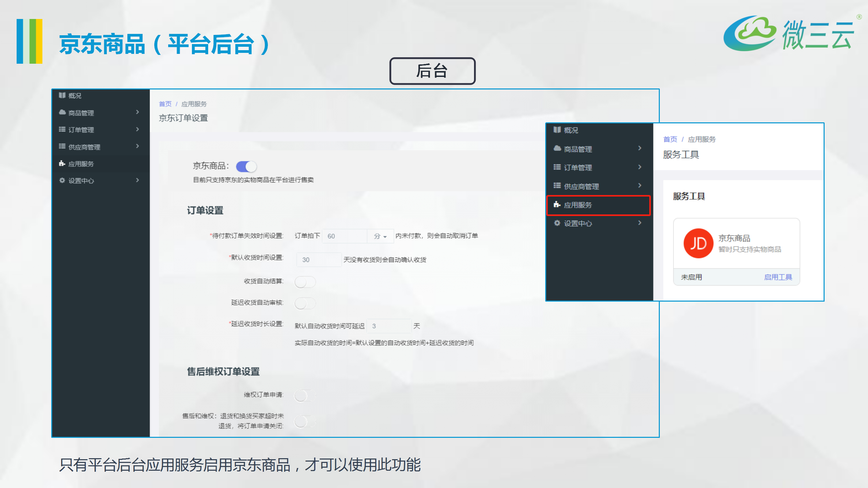
Task: Open 订单管理 menu in left sidebar
Action: click(101, 130)
